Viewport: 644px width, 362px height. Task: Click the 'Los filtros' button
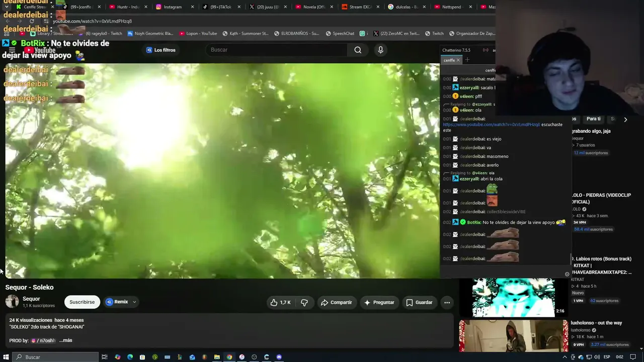point(161,50)
